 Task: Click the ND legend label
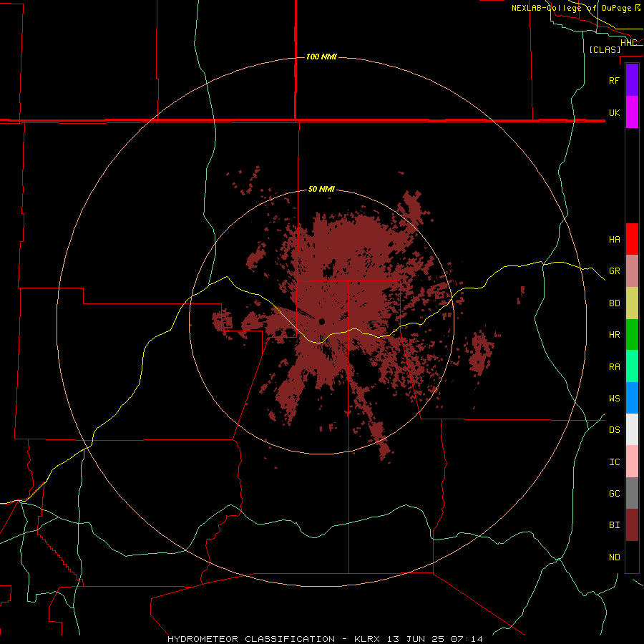614,557
